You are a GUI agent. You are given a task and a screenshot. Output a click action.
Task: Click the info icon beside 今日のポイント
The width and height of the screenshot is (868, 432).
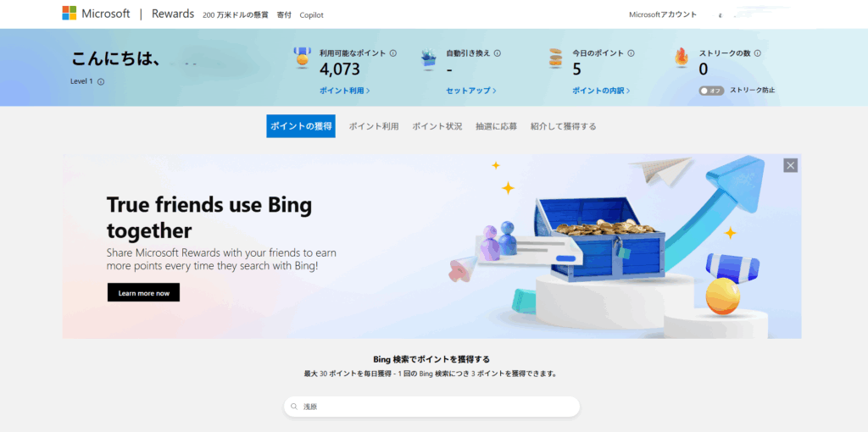[632, 53]
